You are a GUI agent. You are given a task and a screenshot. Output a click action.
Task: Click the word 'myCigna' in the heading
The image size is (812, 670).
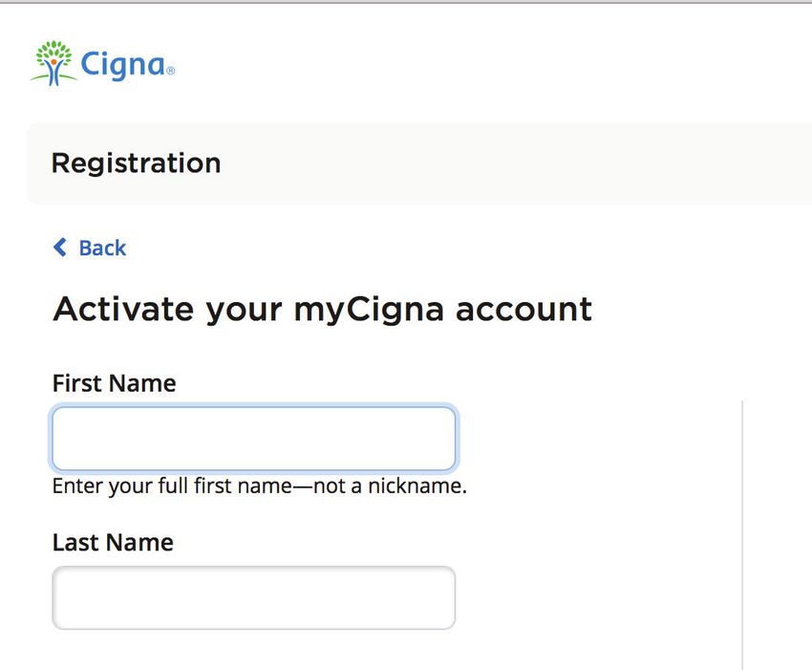(369, 311)
